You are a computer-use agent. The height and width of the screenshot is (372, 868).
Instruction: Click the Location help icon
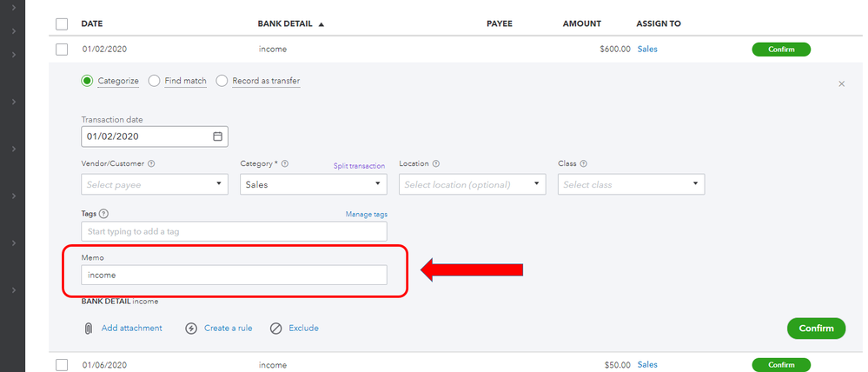pyautogui.click(x=435, y=163)
